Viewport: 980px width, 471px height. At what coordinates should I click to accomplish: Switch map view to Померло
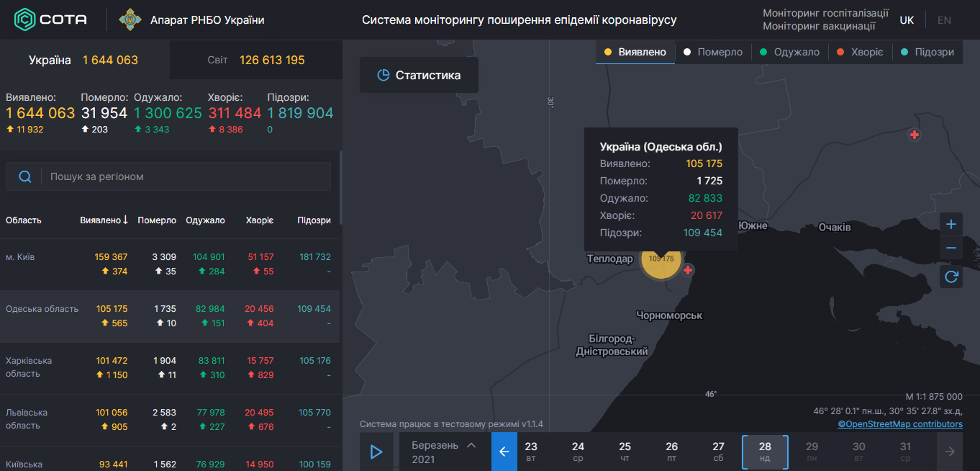(713, 52)
